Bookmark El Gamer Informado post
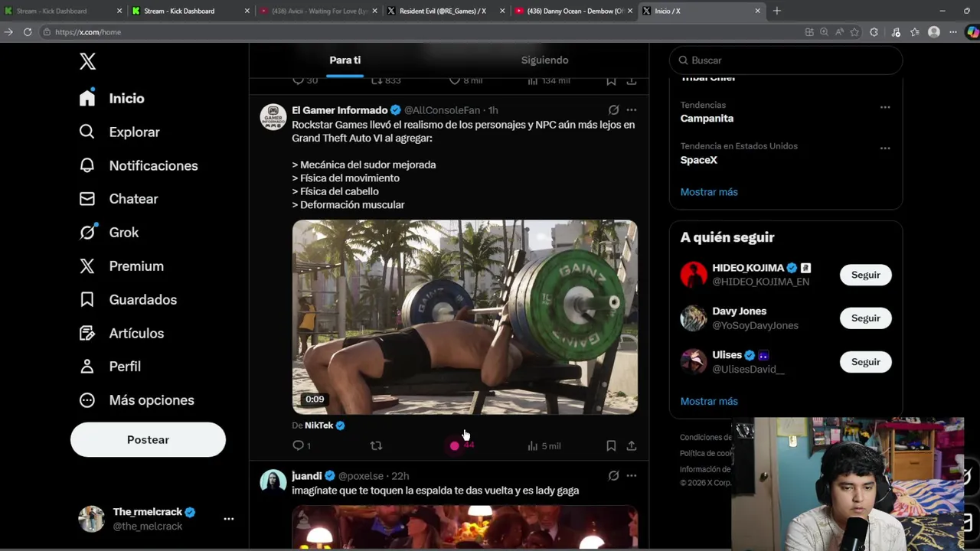Image resolution: width=980 pixels, height=551 pixels. (x=611, y=445)
